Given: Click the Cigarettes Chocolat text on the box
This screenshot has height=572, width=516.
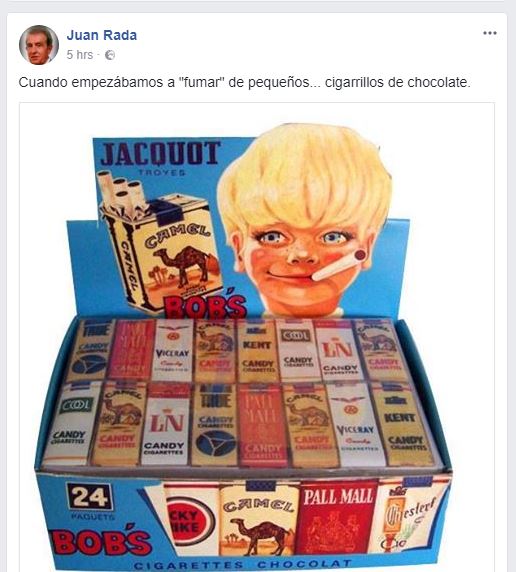Looking at the screenshot, I should tap(243, 565).
